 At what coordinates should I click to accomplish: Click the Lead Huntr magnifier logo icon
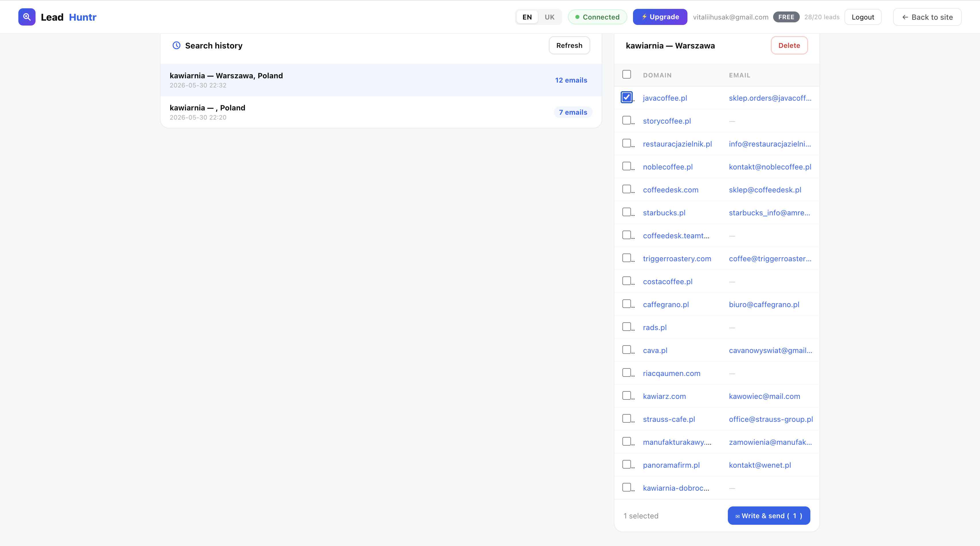(x=27, y=17)
